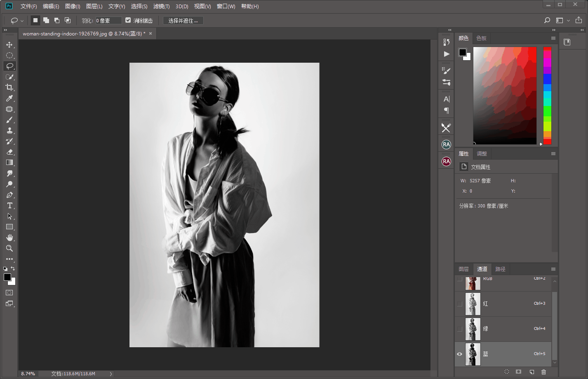Select the Crop tool

[x=9, y=87]
